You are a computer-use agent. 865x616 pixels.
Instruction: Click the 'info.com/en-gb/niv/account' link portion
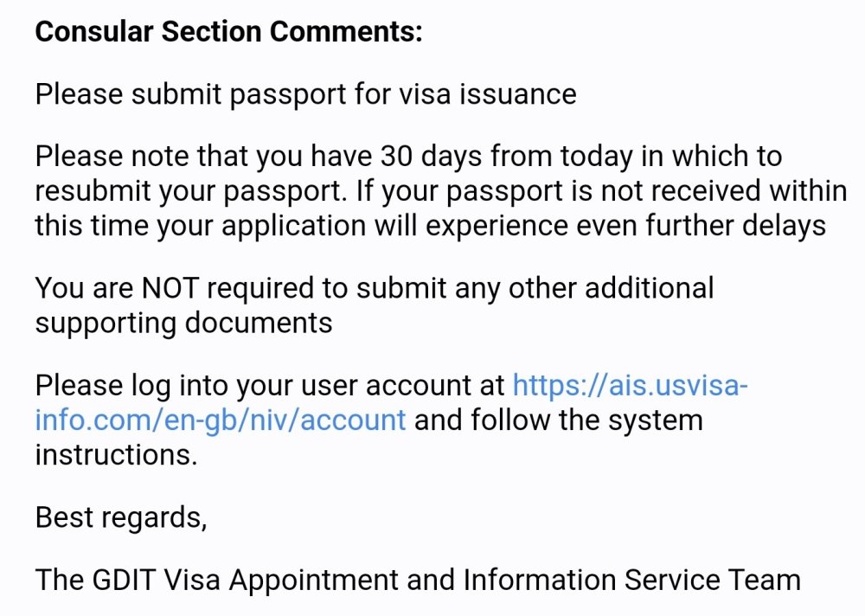coord(221,420)
